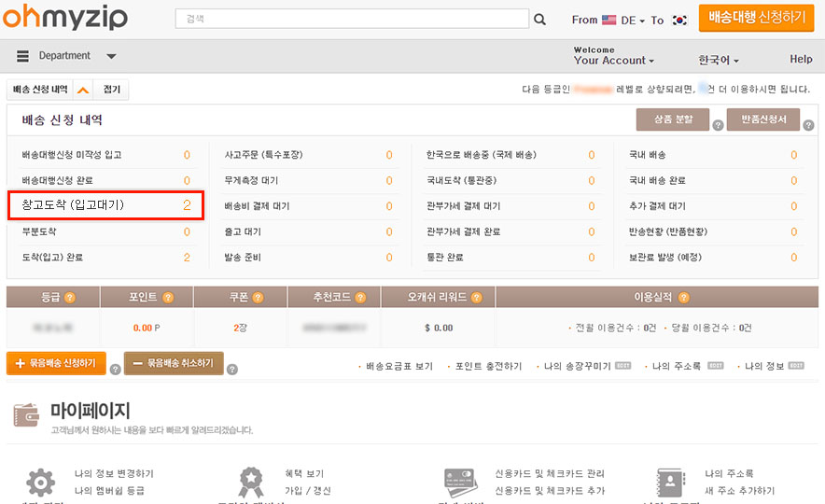Click the 묶음배송 신청하기 button
Viewport: 825px width, 504px height.
56,363
